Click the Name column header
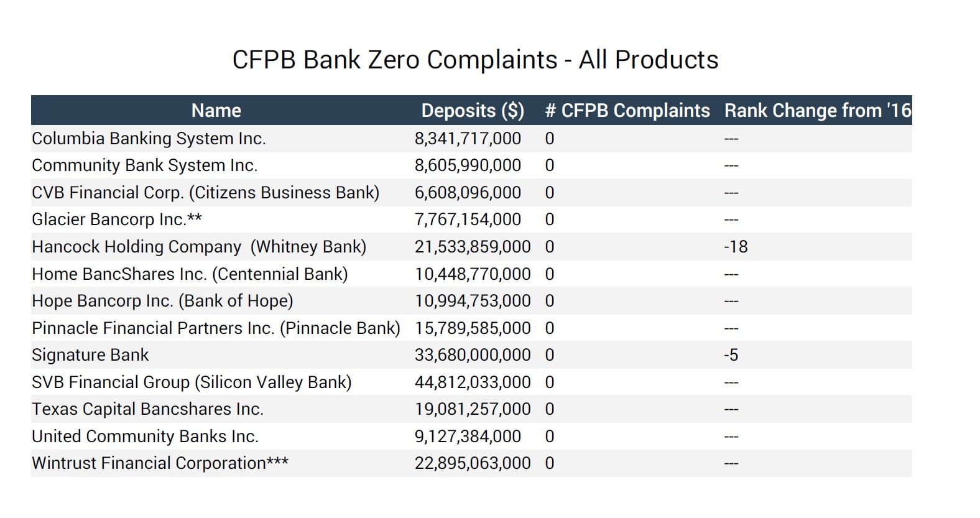 coord(216,110)
